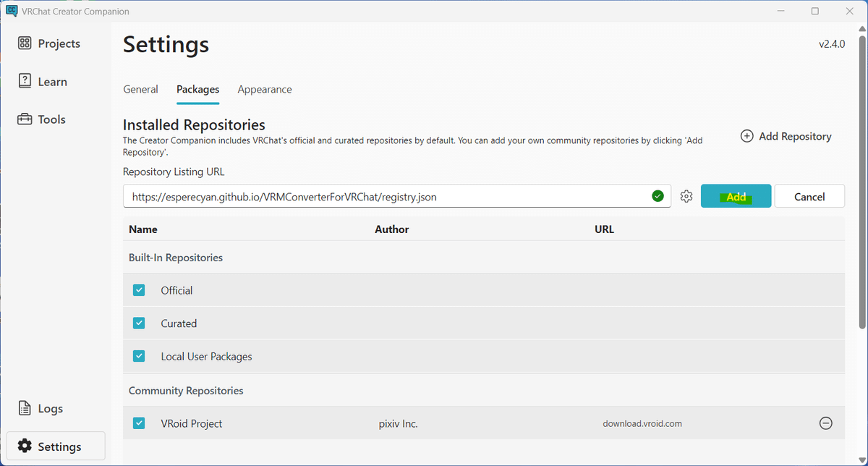Click the Repository Listing URL input field
This screenshot has width=868, height=466.
pyautogui.click(x=397, y=196)
